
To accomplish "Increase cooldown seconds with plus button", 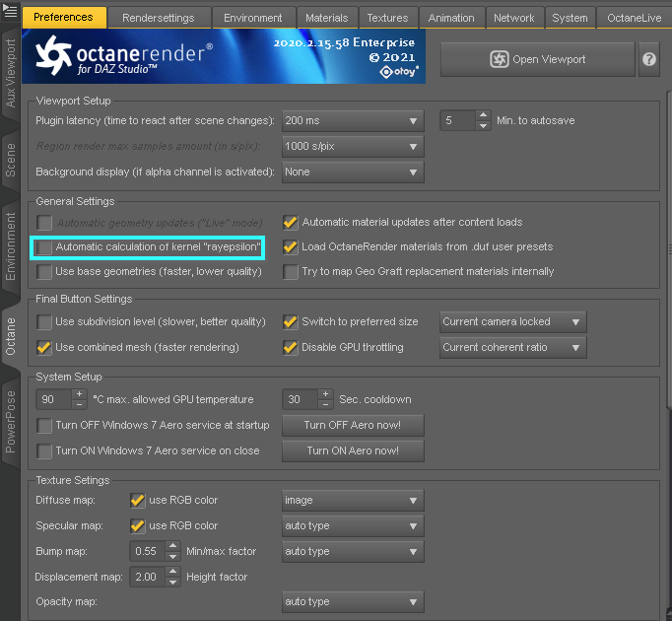I will tap(326, 393).
